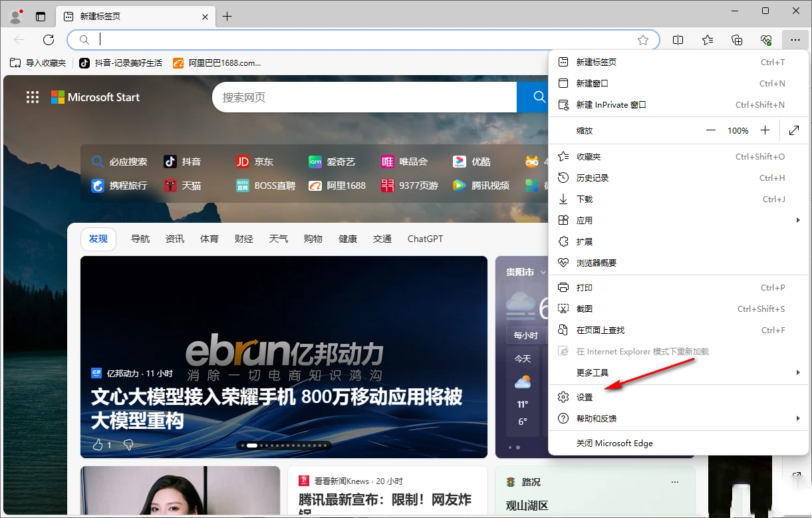The image size is (812, 518).
Task: Select 新建窗口 menu item
Action: click(x=678, y=83)
